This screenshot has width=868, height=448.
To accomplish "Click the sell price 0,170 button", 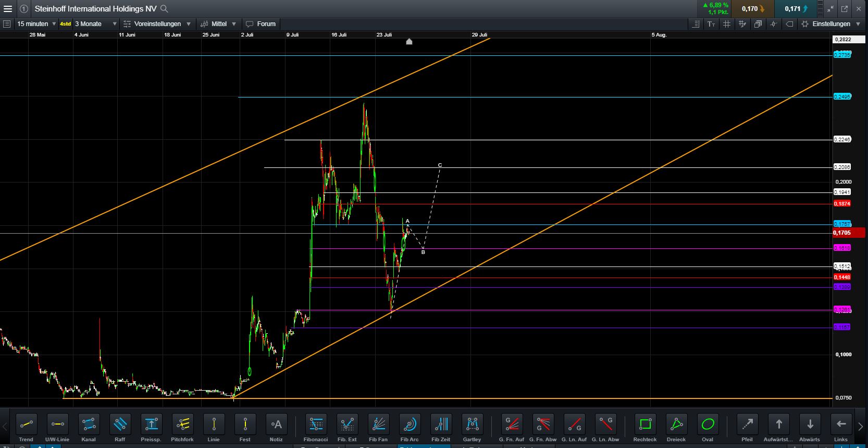I will click(x=753, y=9).
